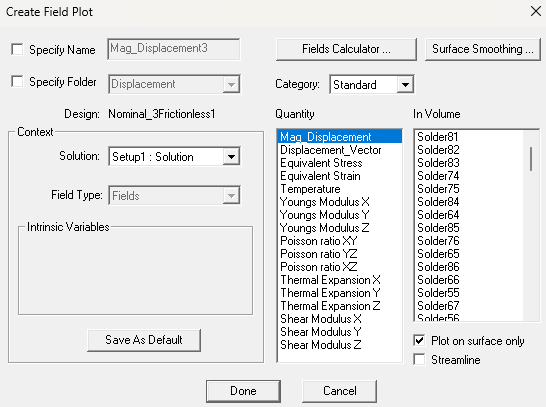Expand the Solution dropdown list
Viewport: 546px width, 407px height.
(231, 157)
